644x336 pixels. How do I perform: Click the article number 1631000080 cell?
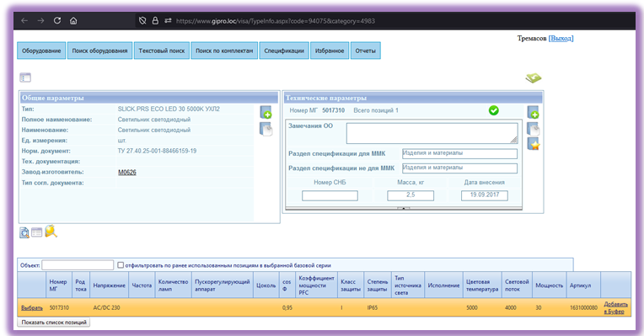coord(583,307)
